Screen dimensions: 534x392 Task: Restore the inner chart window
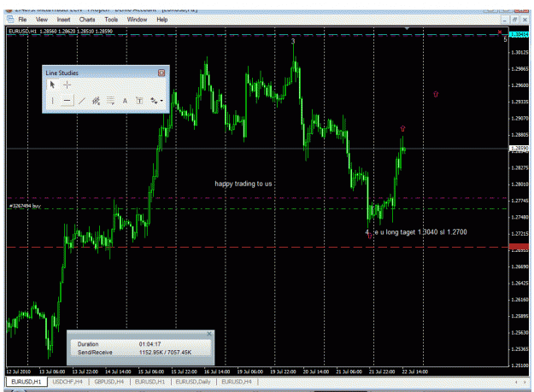(515, 20)
